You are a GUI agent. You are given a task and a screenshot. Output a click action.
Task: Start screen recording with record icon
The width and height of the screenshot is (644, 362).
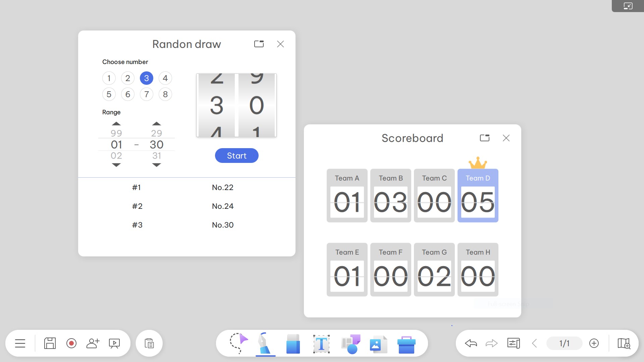point(71,343)
